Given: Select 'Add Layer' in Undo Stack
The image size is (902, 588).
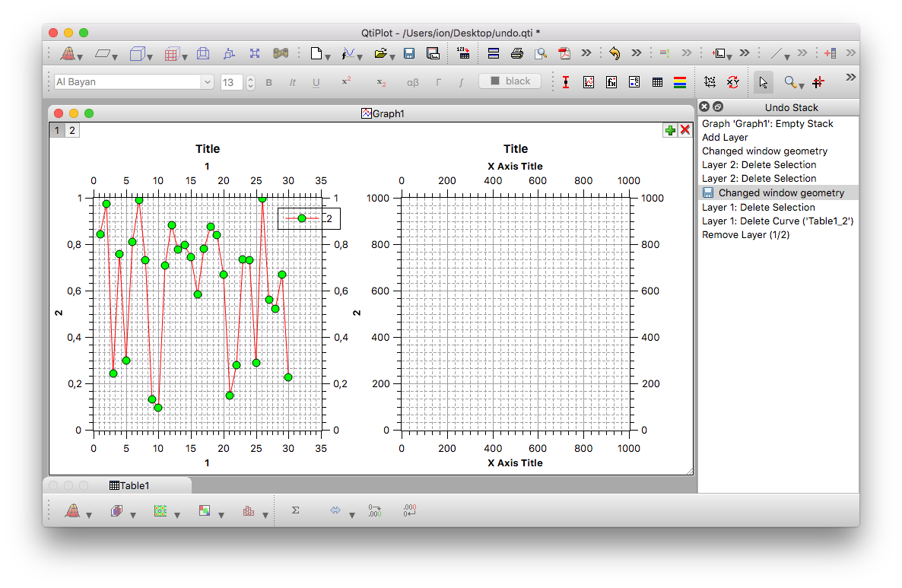Looking at the screenshot, I should tap(725, 138).
